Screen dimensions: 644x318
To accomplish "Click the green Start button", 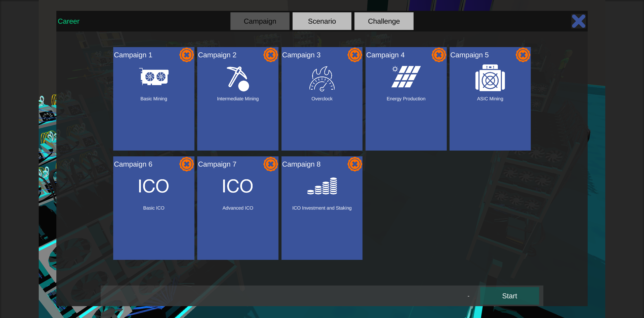I will (x=509, y=296).
